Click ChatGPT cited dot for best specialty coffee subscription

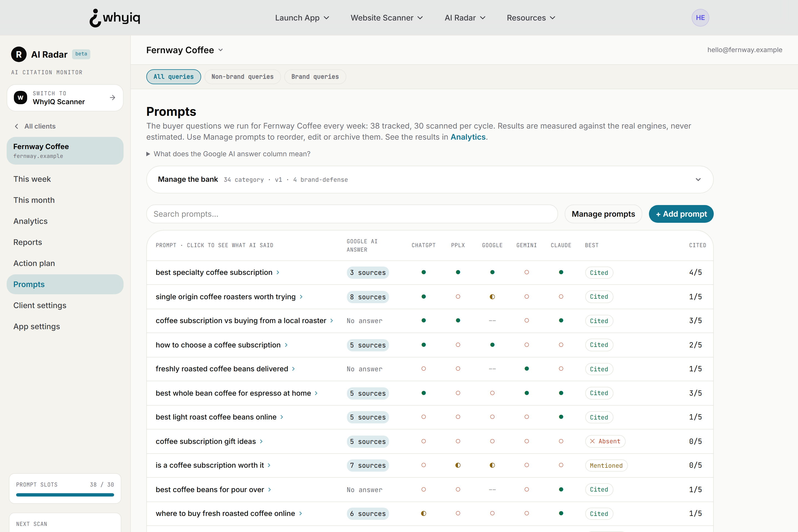pos(423,272)
